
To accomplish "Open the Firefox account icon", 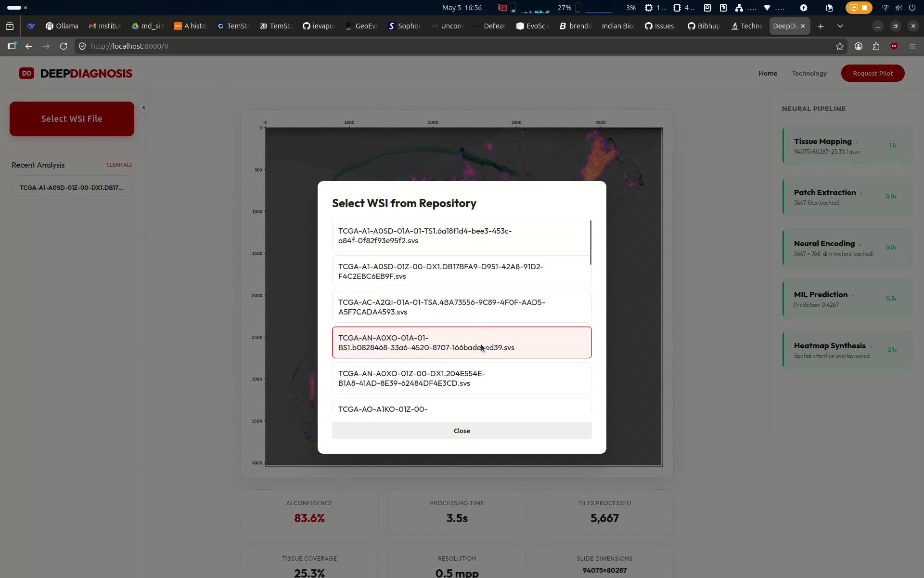I will click(858, 46).
